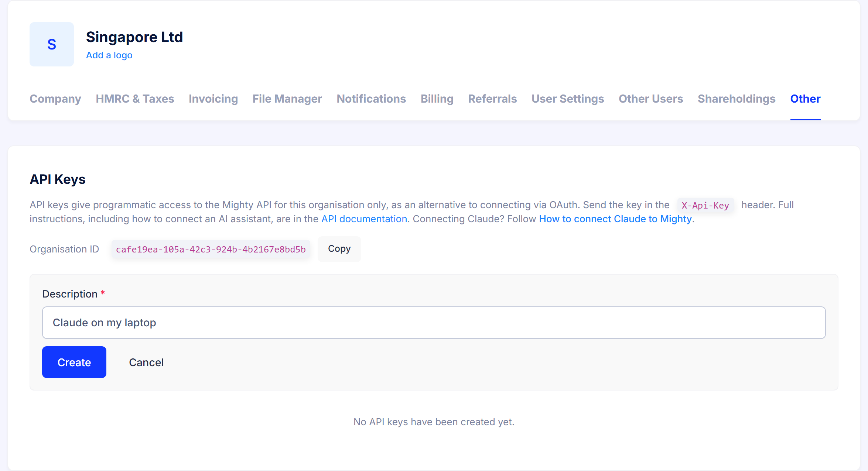The width and height of the screenshot is (868, 471).
Task: View the Other Users tab
Action: tap(651, 99)
